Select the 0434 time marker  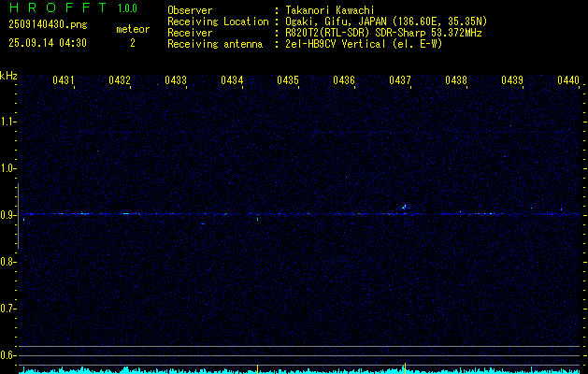pos(232,81)
